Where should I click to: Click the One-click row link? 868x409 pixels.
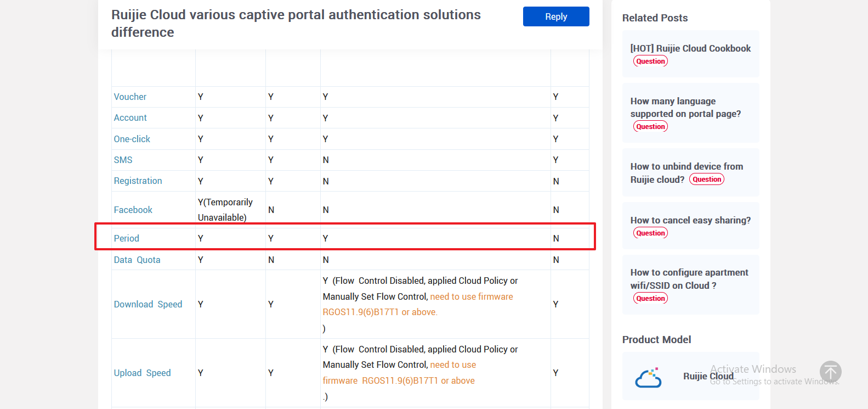point(132,139)
